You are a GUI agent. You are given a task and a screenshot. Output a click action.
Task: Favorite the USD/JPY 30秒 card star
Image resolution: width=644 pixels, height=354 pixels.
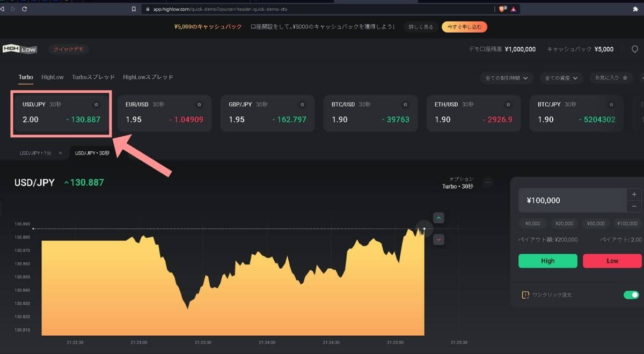[96, 105]
